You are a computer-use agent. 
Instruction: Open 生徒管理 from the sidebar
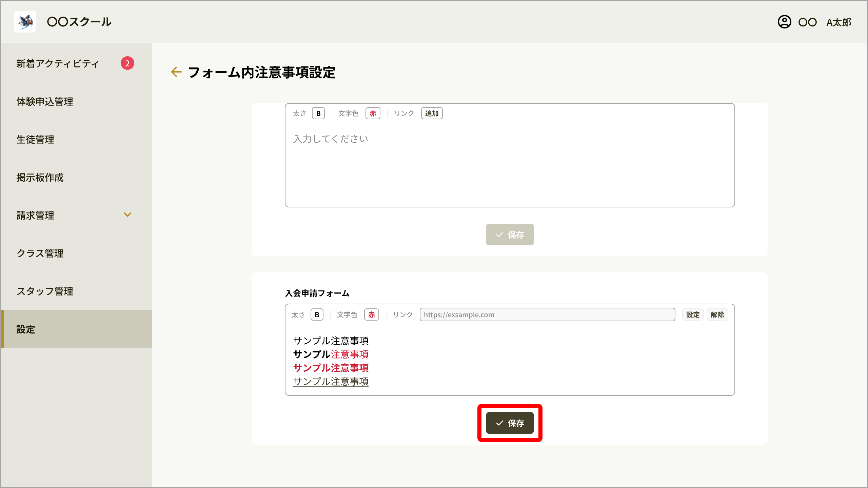pos(35,139)
